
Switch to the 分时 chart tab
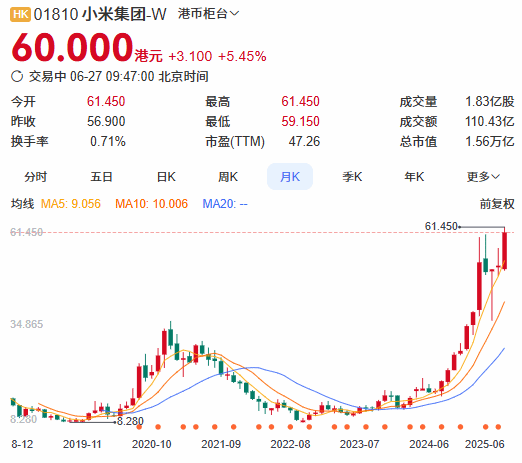[35, 177]
